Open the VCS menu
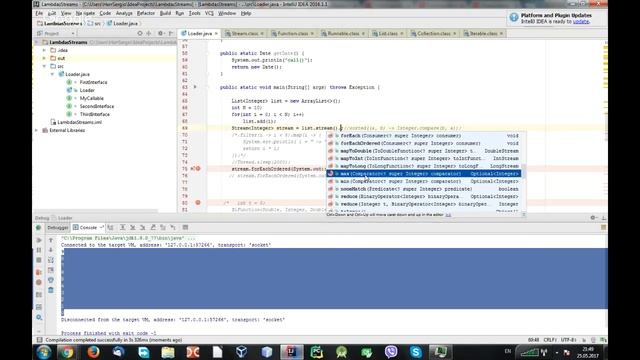This screenshot has width=640, height=360. point(209,13)
